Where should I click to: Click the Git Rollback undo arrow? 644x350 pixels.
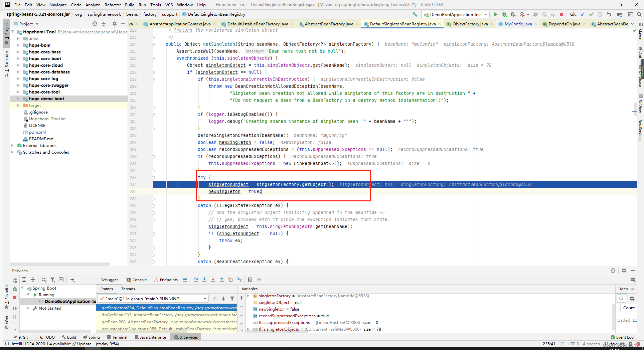609,14
